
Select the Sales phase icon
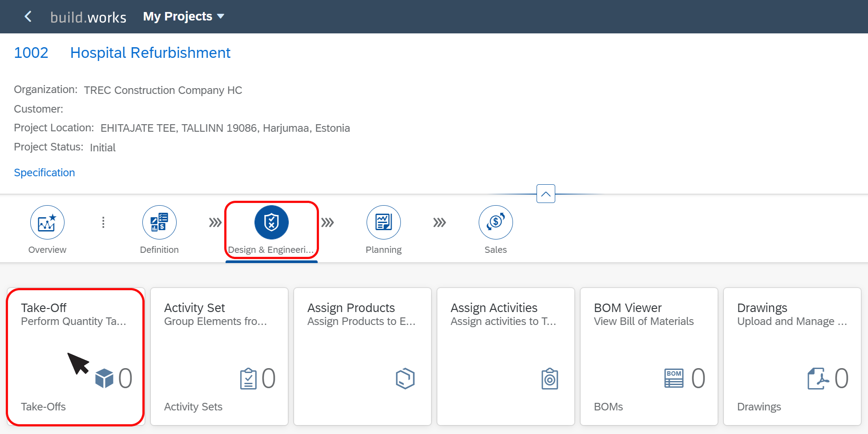[x=496, y=222]
